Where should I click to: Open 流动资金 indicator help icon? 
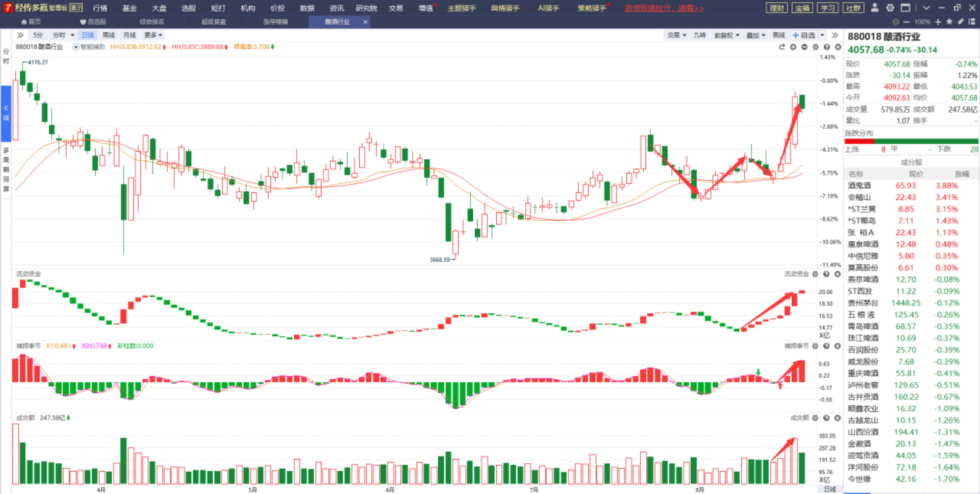[x=826, y=274]
